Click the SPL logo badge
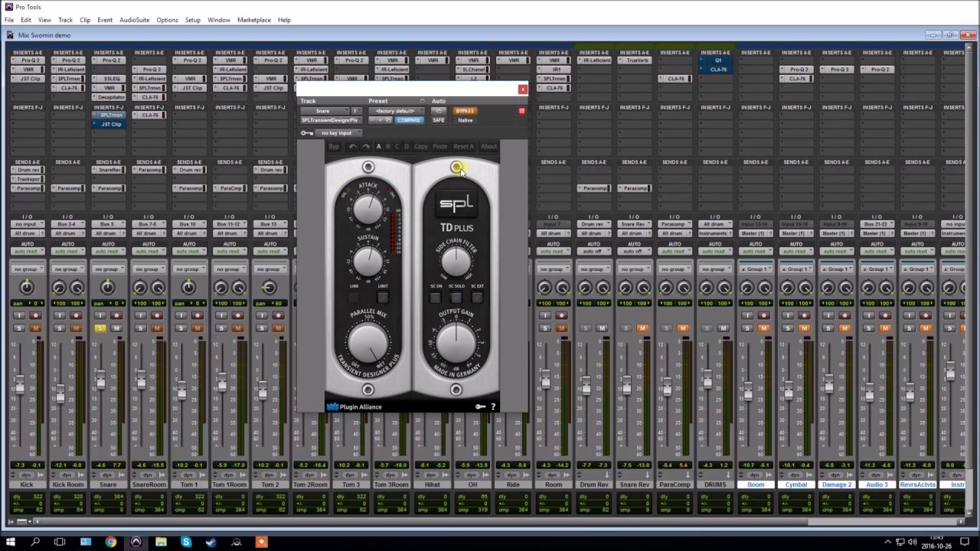The image size is (980, 551). [x=456, y=204]
